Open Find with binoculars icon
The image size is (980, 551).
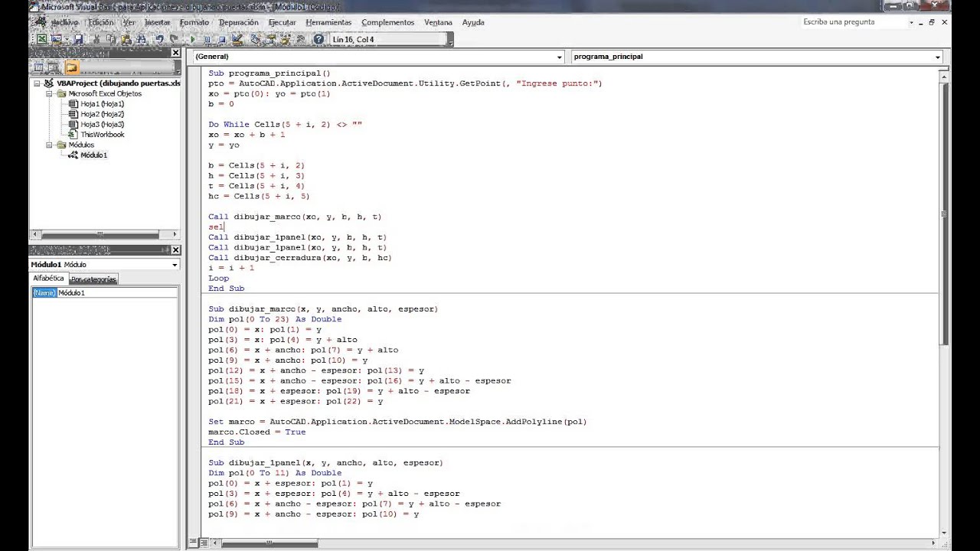pyautogui.click(x=142, y=39)
